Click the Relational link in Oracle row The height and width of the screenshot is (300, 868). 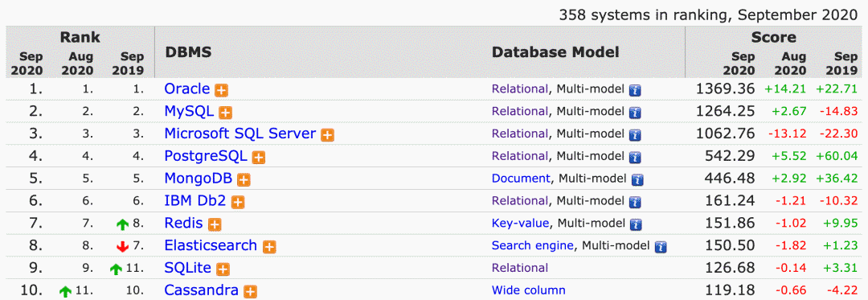(x=520, y=89)
